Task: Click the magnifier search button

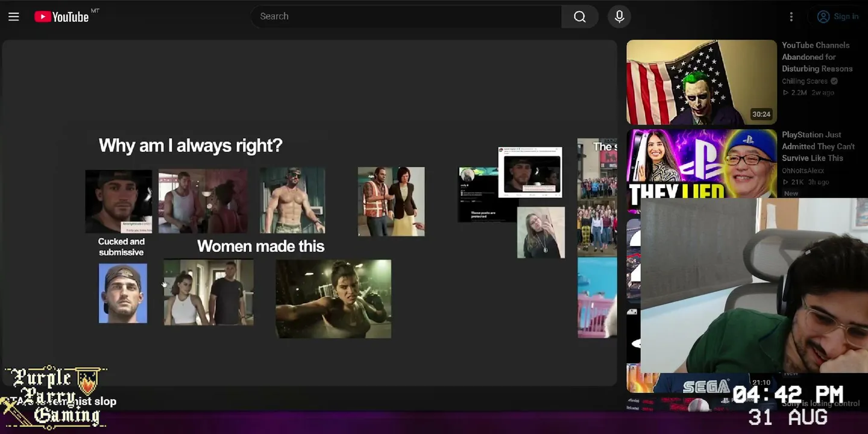Action: tap(580, 16)
